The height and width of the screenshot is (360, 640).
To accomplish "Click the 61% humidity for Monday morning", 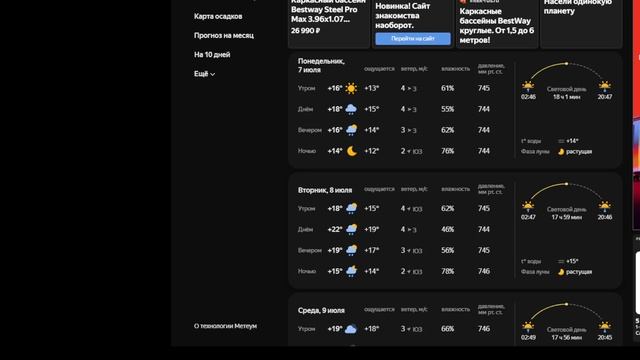I will coord(447,89).
